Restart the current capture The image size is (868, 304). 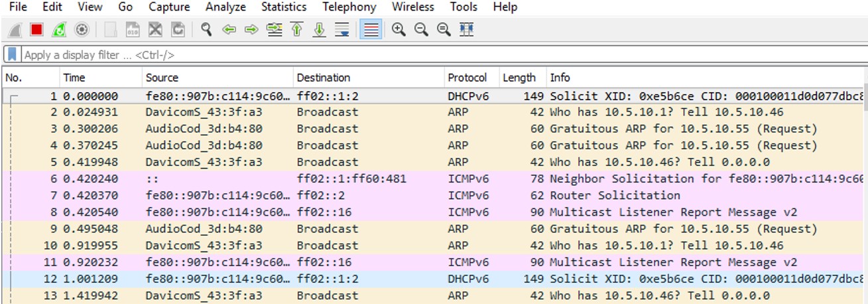(x=59, y=30)
